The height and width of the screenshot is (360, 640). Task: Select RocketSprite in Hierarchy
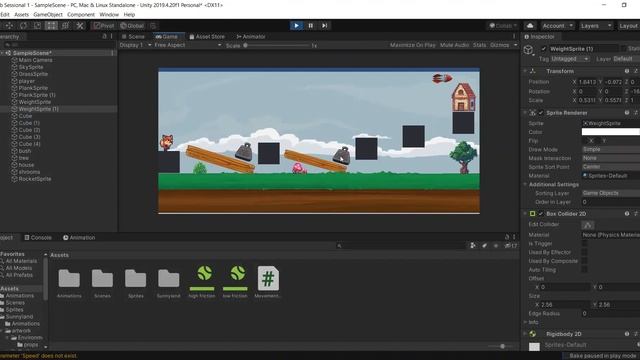(x=35, y=179)
